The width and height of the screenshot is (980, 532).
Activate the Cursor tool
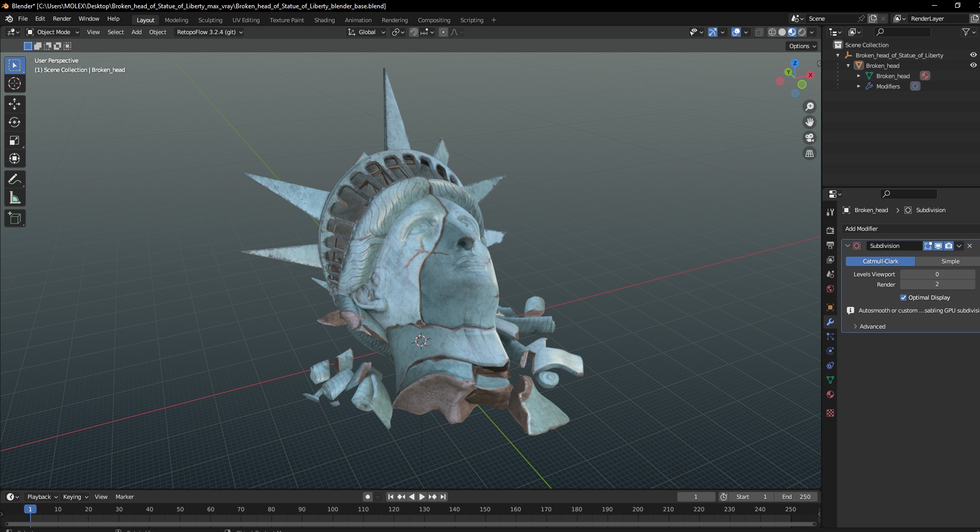pyautogui.click(x=15, y=83)
